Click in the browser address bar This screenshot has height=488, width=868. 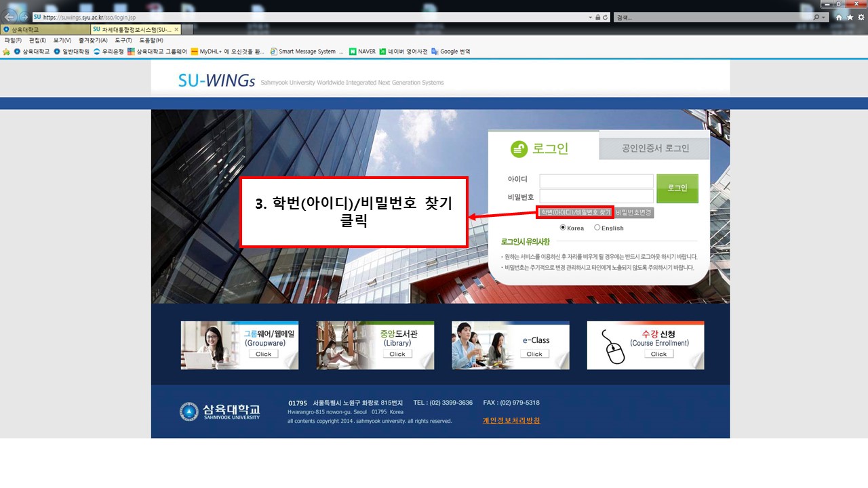pyautogui.click(x=309, y=18)
